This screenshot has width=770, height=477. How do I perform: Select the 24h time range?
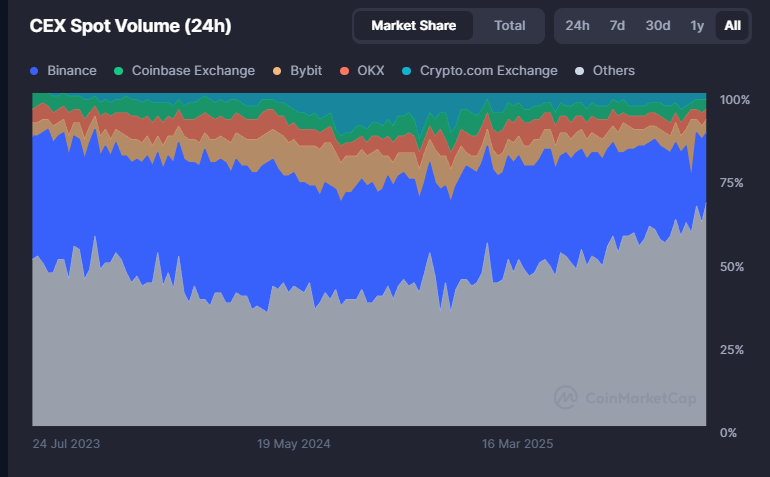(577, 26)
